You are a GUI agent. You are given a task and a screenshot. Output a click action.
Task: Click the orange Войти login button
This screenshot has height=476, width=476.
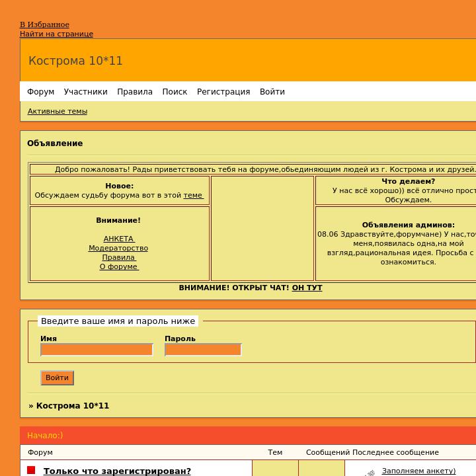[57, 377]
